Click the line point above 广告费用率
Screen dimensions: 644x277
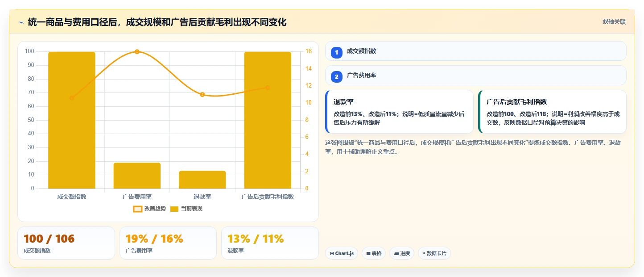[x=137, y=51]
